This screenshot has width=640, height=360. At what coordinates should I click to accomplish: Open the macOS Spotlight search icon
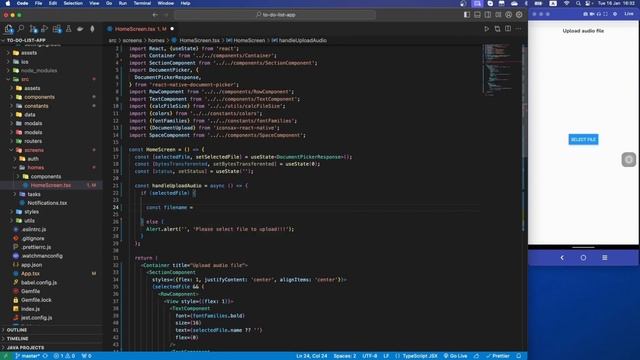tap(578, 3)
